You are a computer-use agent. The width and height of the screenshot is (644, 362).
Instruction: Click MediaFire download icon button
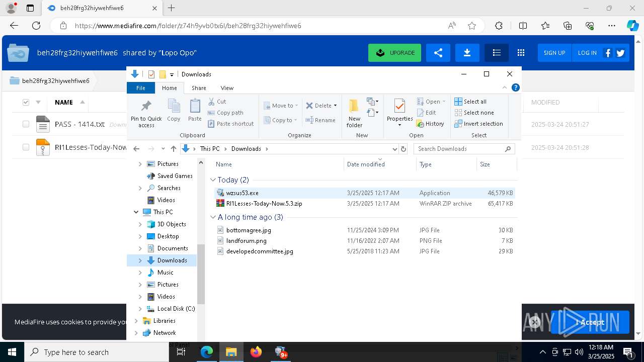tap(467, 53)
